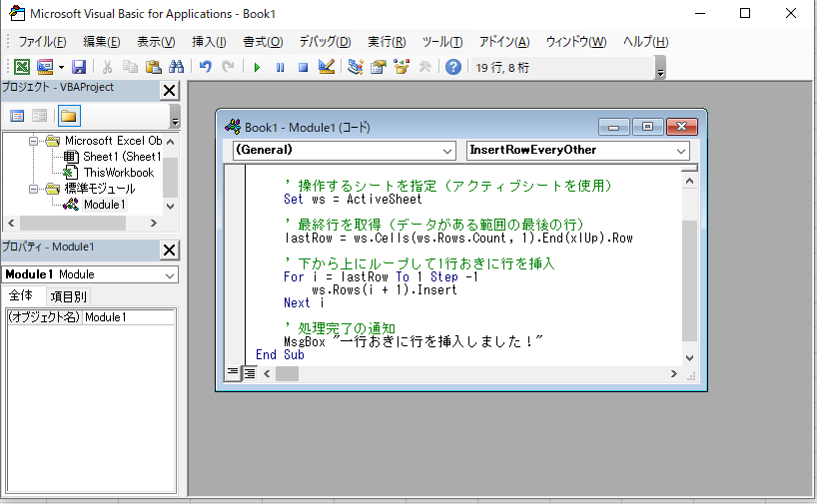
Task: Open the Insert object dropdown arrow
Action: (x=61, y=67)
